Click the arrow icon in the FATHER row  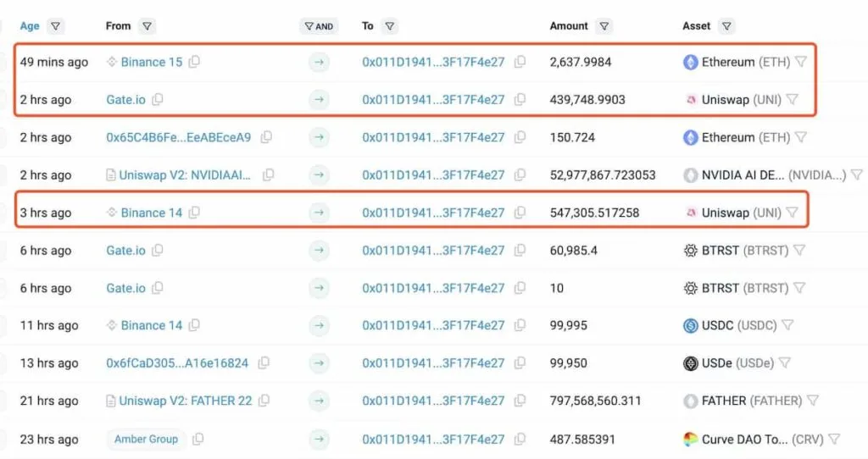[x=319, y=401]
